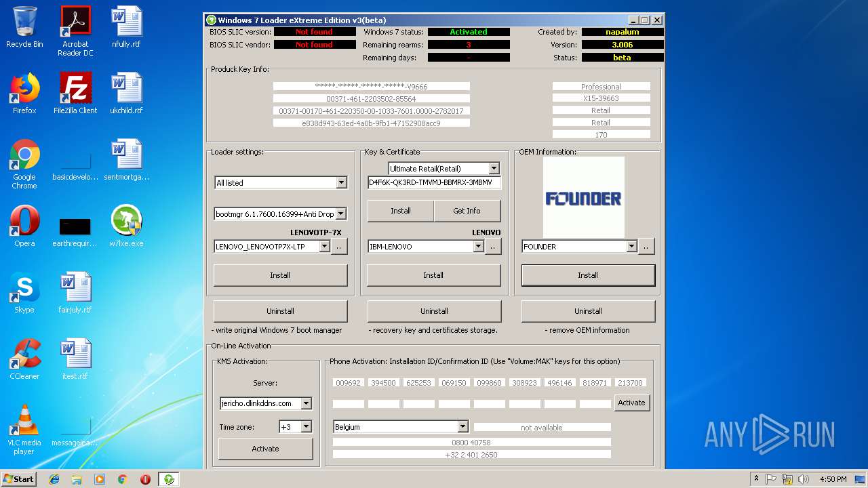The width and height of the screenshot is (868, 488).
Task: Browse loader SLIC file with '..' button
Action: pyautogui.click(x=339, y=247)
